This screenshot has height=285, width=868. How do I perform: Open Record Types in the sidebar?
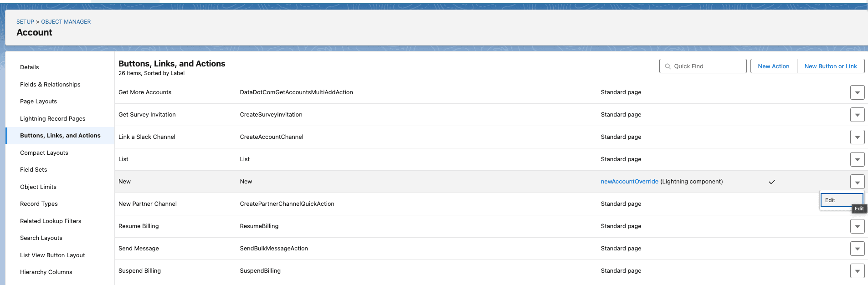(x=39, y=204)
